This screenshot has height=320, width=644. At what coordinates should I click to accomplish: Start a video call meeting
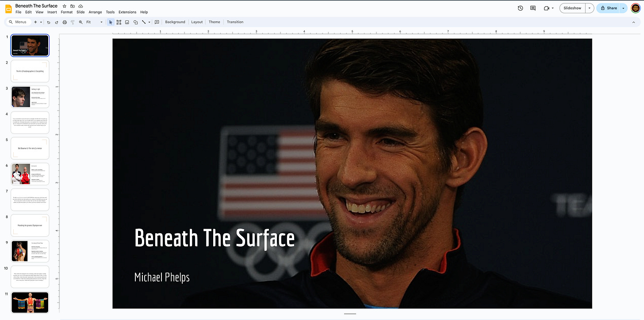[546, 8]
